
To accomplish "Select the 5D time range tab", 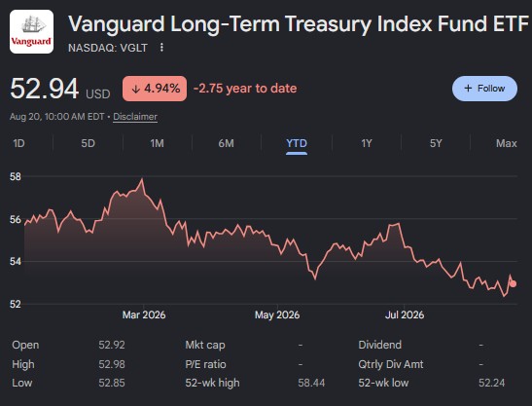I will click(88, 143).
